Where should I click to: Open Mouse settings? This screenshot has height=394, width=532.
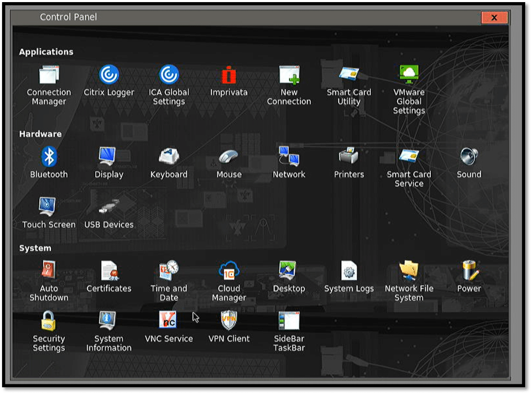229,163
